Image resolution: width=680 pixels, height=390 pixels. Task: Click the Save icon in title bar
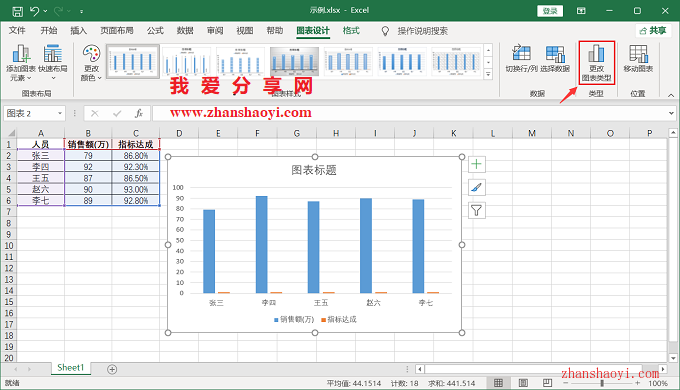point(17,11)
